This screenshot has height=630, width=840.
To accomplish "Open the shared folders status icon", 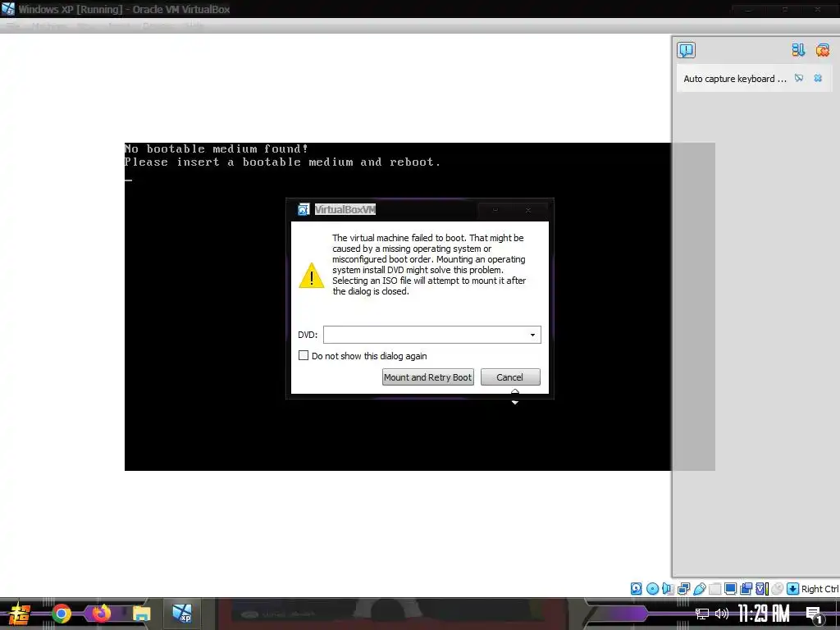I will (x=715, y=589).
